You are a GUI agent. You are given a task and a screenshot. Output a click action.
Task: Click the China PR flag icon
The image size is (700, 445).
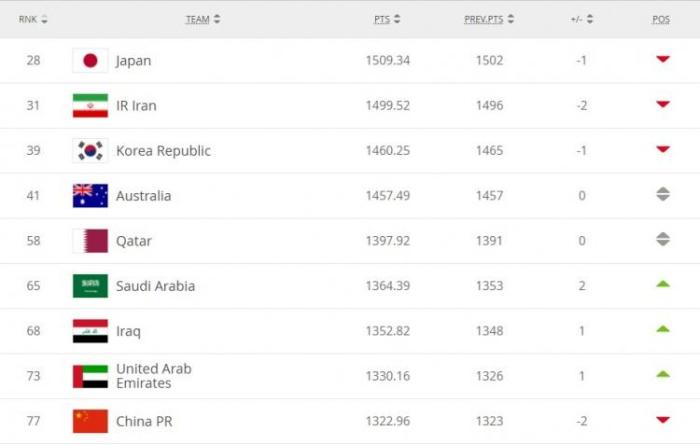coord(90,421)
